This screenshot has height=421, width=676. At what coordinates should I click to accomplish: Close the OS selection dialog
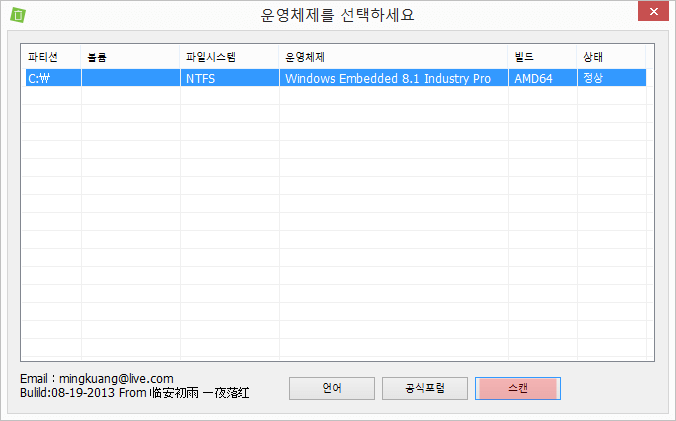[653, 11]
